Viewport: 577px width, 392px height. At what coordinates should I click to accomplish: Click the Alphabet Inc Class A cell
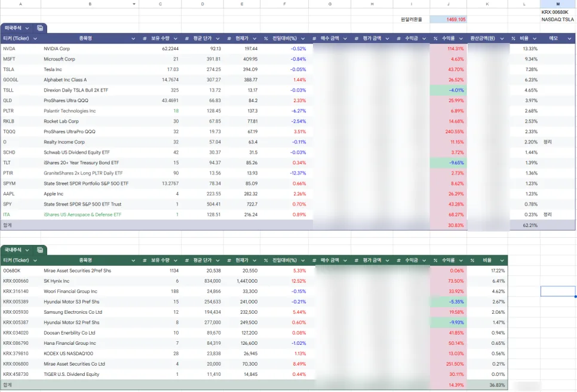pos(90,80)
